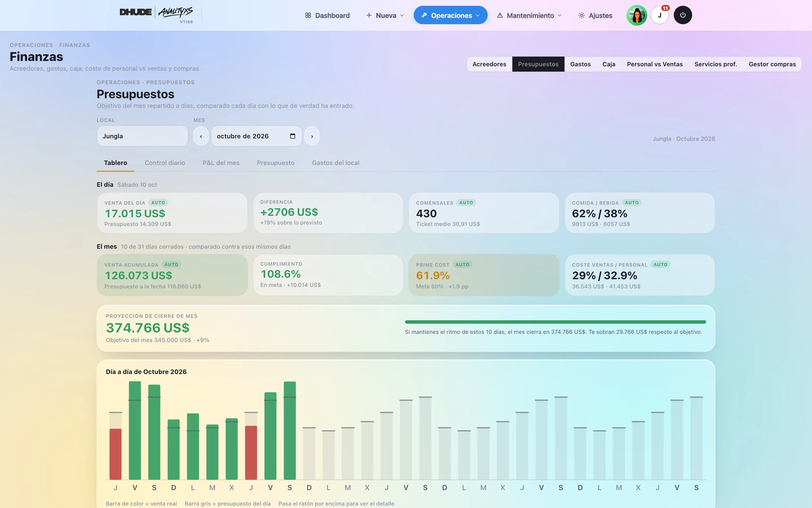Open the user profile photo avatar
The height and width of the screenshot is (508, 812).
pyautogui.click(x=637, y=15)
